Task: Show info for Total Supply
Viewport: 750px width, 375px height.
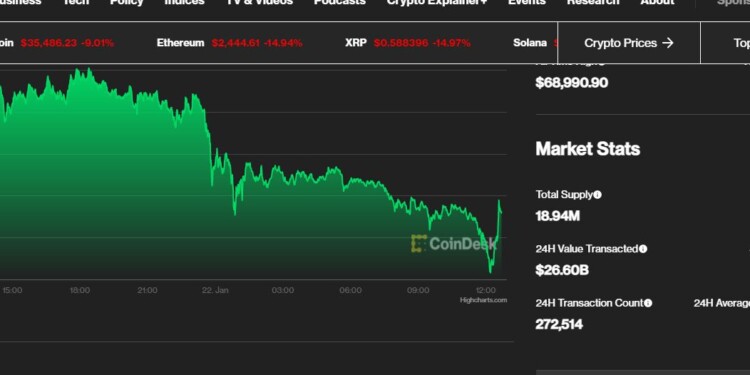Action: click(x=597, y=195)
